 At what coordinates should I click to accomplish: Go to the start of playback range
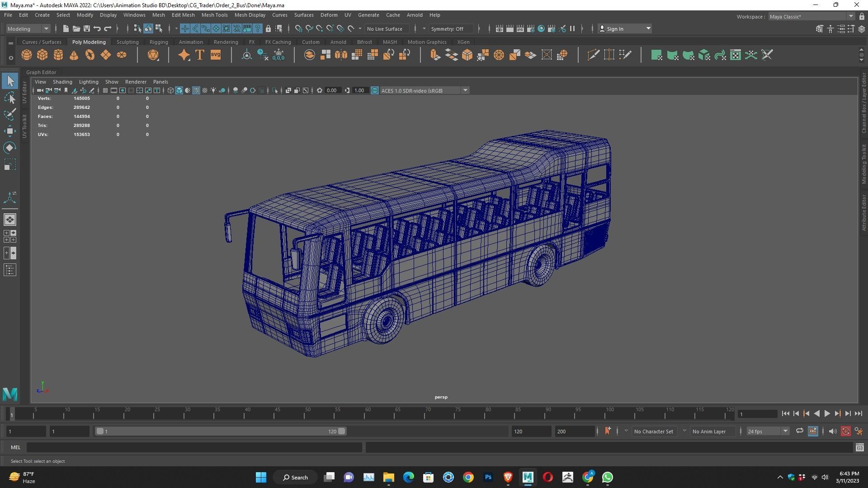pos(785,413)
